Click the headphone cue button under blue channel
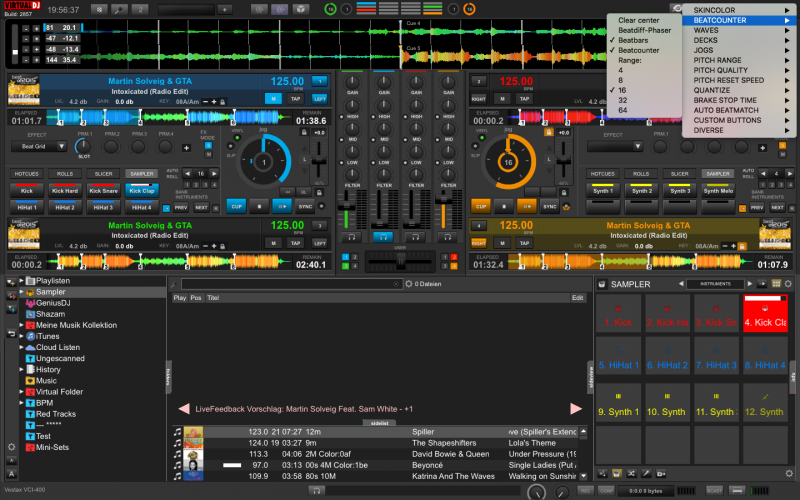The width and height of the screenshot is (800, 500). 383,237
